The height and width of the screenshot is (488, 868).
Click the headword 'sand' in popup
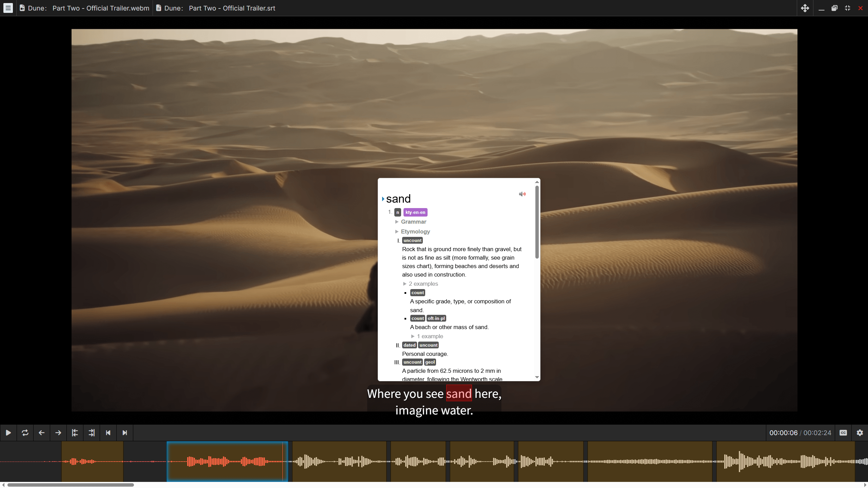point(398,199)
